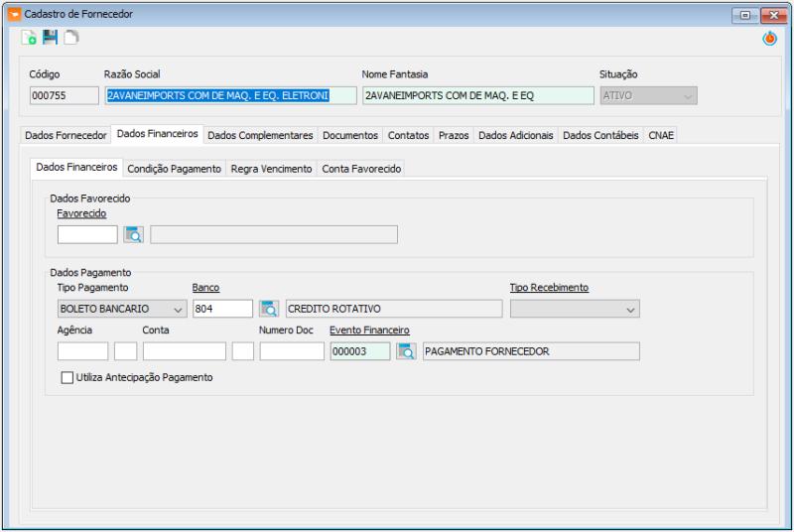
Task: Open the Contatos tab
Action: coord(408,136)
